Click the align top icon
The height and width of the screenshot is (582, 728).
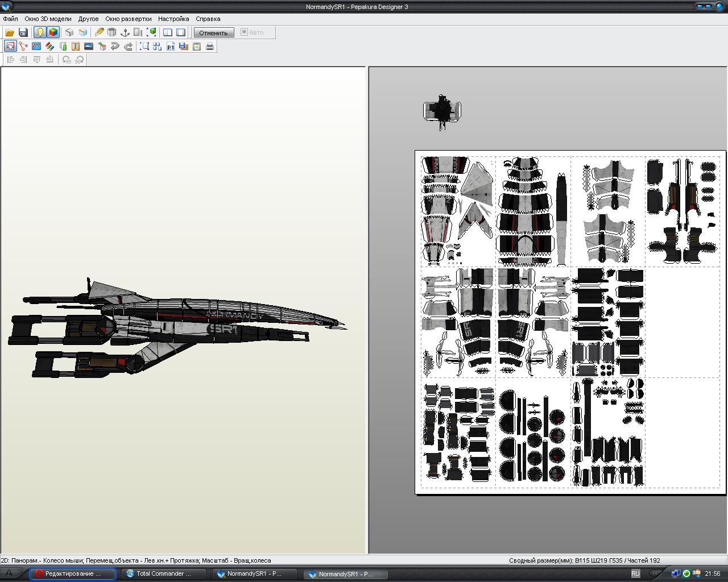(x=36, y=59)
